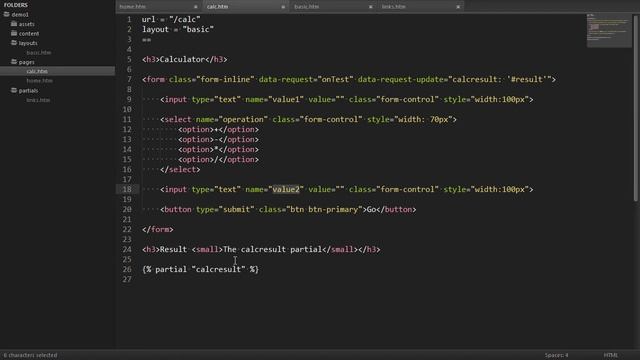The width and height of the screenshot is (640, 360).
Task: Collapse the demo1 folder label
Action: coord(20,15)
